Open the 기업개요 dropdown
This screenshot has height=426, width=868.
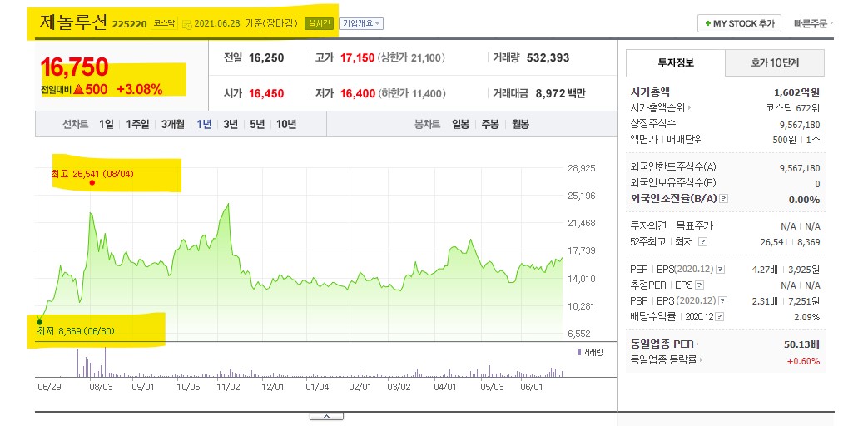361,24
